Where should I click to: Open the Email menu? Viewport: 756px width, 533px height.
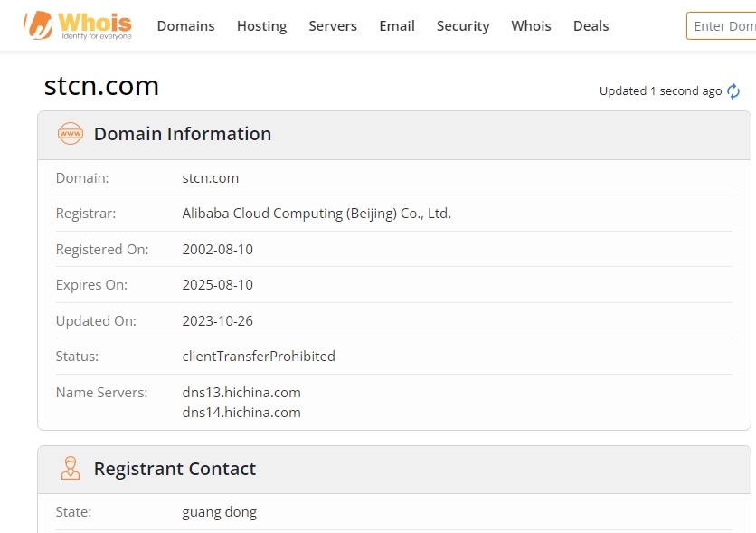pyautogui.click(x=397, y=26)
